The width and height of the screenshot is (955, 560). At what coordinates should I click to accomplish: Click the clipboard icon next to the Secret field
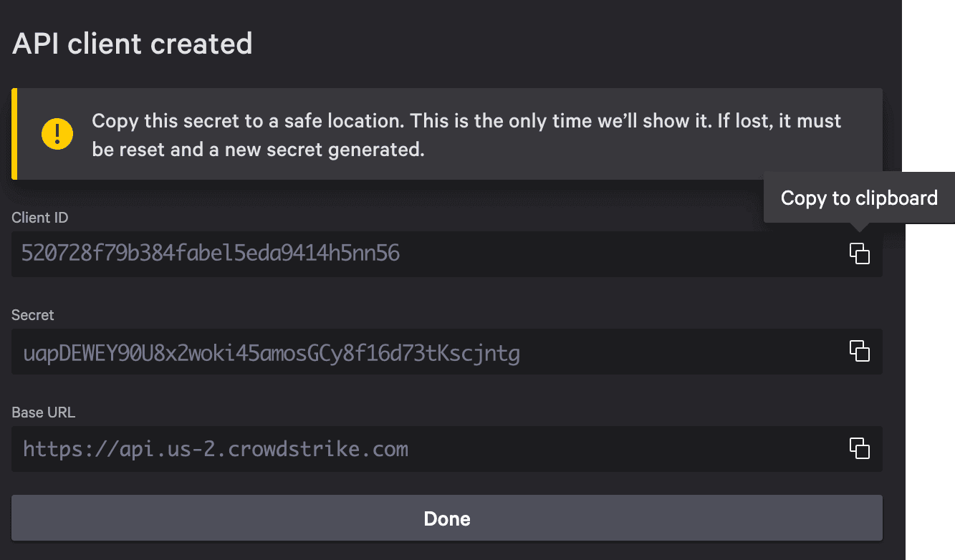(x=859, y=352)
